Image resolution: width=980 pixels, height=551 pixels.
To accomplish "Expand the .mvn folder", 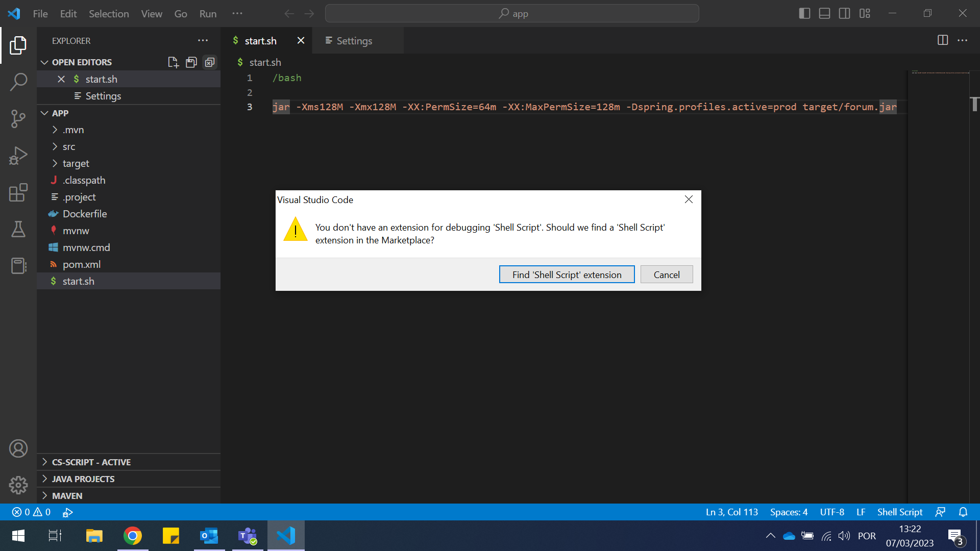I will point(129,130).
